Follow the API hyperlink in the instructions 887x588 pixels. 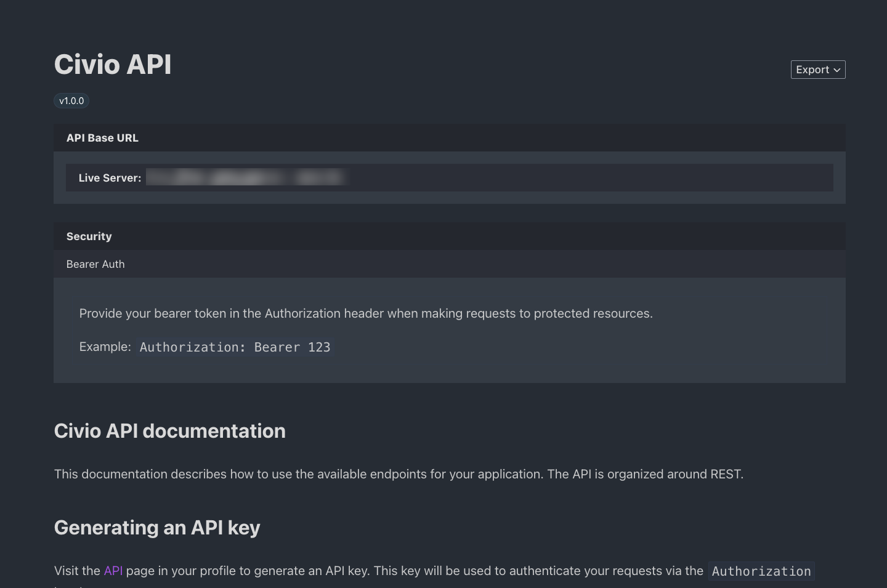pyautogui.click(x=113, y=571)
